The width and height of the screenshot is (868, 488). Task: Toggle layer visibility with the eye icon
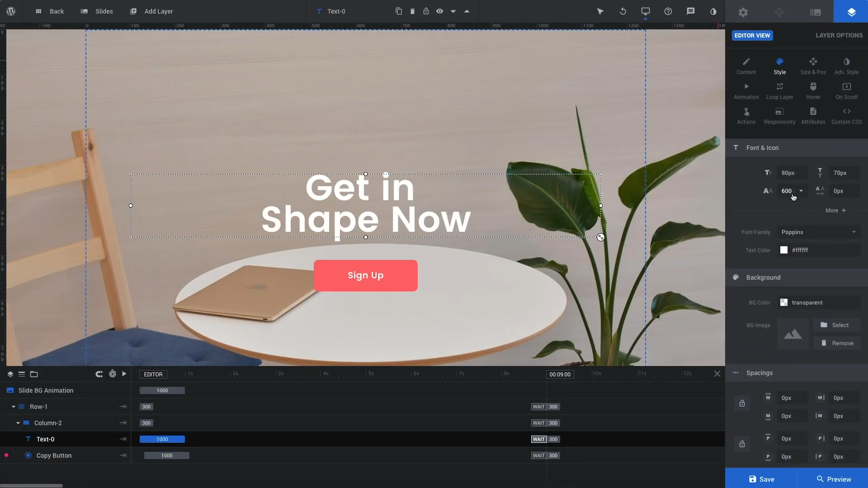[x=440, y=11]
